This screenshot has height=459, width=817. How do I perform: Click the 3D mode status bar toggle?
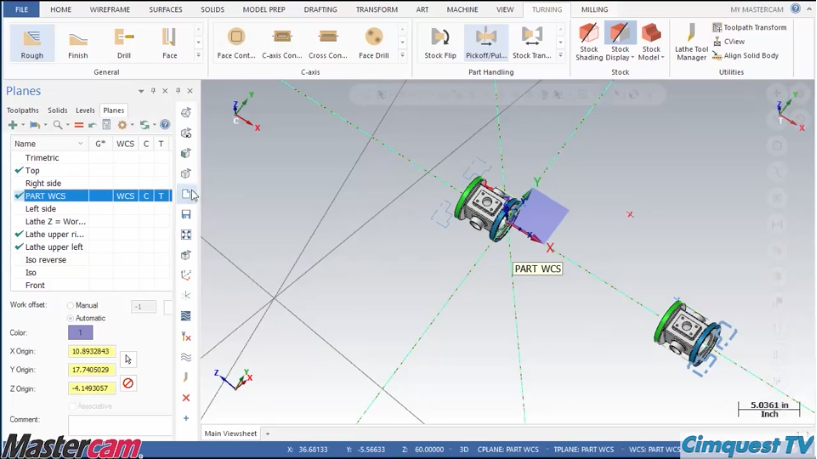(x=464, y=449)
